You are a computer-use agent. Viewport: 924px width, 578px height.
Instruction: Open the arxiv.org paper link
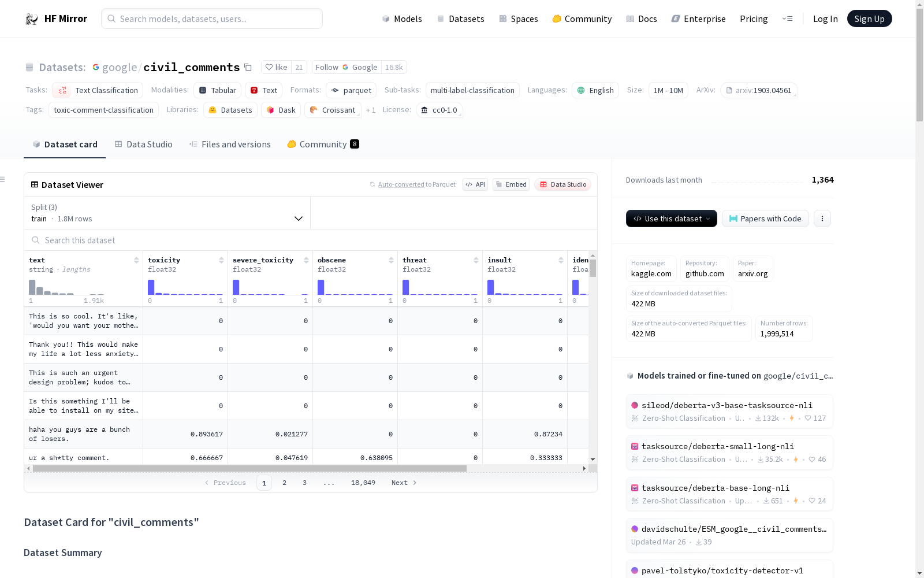click(753, 269)
